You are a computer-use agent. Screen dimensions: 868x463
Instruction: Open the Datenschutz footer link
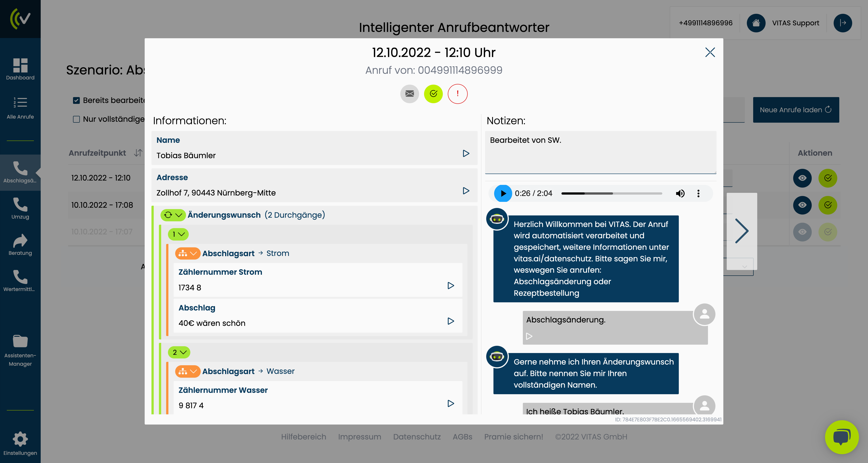[x=416, y=437]
